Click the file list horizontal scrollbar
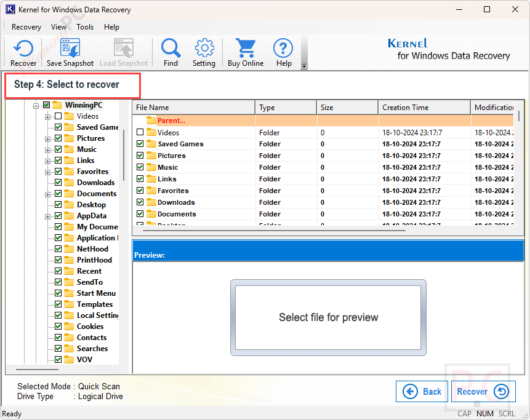This screenshot has width=530, height=420. [274, 231]
